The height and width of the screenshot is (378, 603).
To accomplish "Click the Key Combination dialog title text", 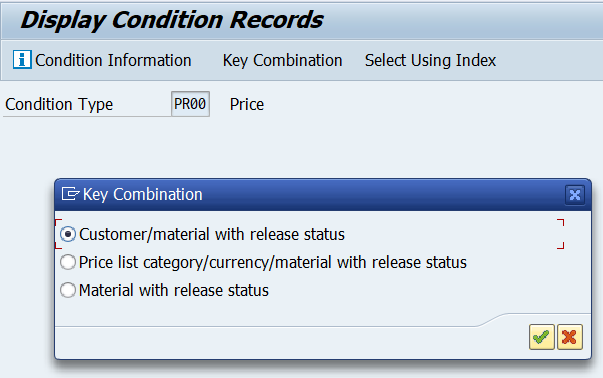I will point(142,195).
